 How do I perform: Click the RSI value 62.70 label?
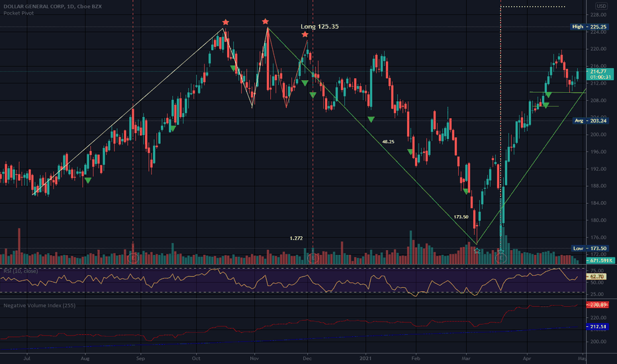click(597, 277)
